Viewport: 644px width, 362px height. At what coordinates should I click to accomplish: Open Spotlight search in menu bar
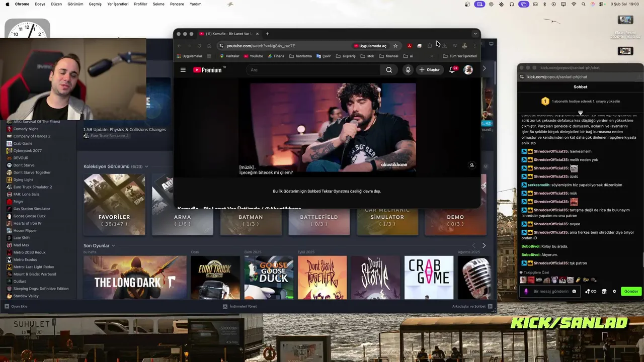point(584,4)
